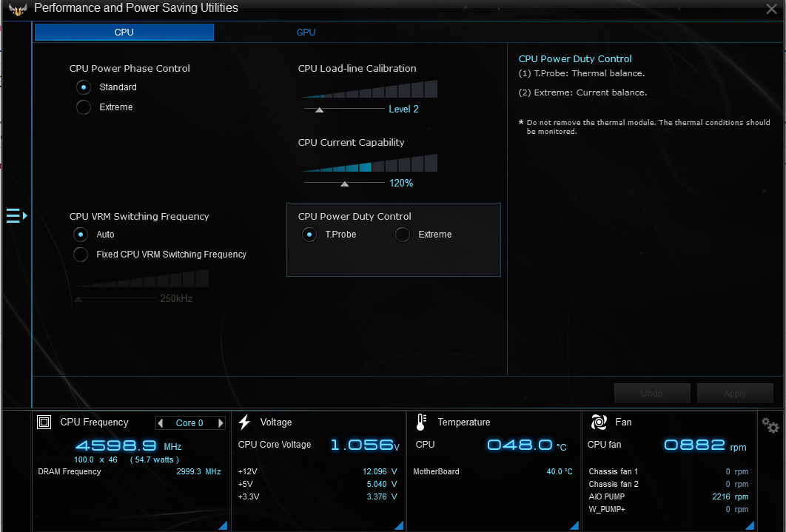Select T.Probe power duty control
Viewport: 786px width, 532px height.
click(309, 235)
